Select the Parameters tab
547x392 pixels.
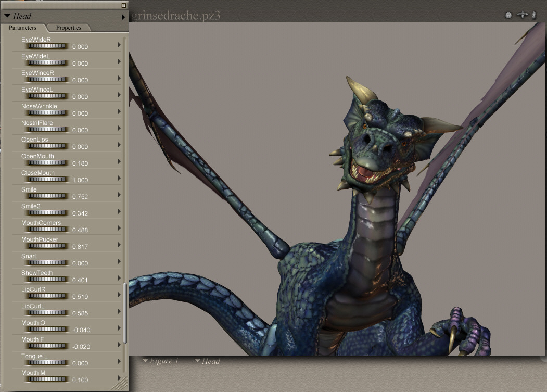pos(23,28)
